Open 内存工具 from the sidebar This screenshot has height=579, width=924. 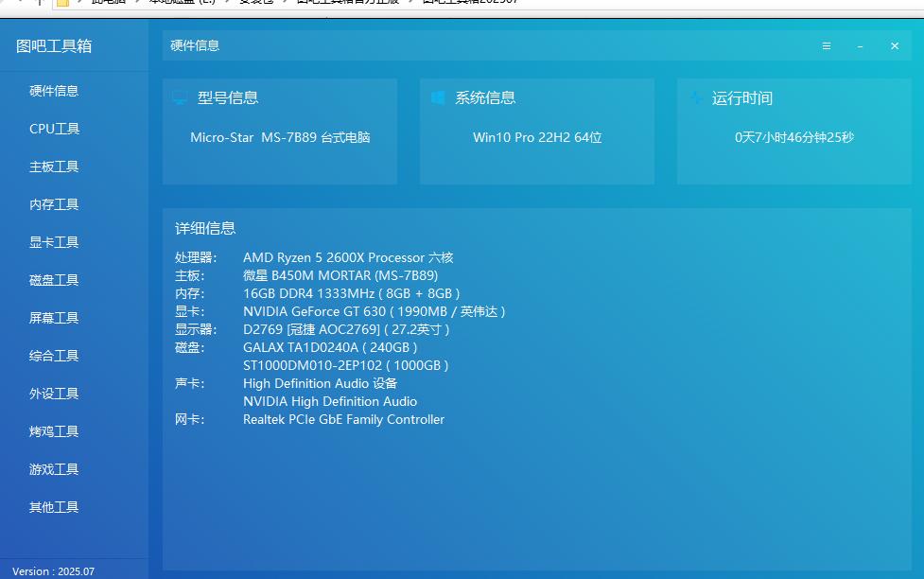click(54, 204)
